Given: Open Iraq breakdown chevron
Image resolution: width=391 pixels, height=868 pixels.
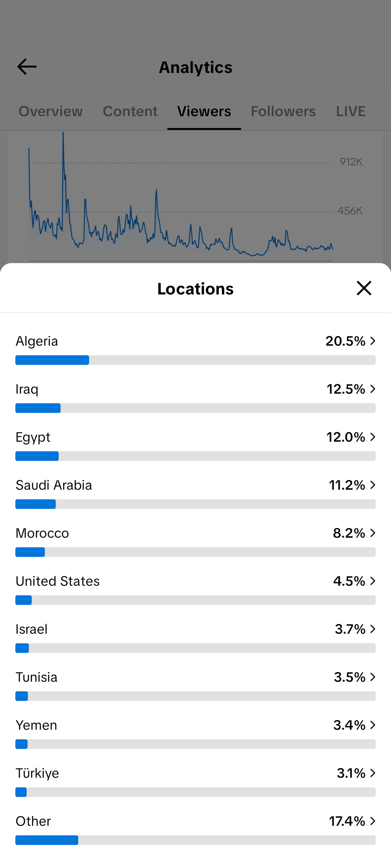Looking at the screenshot, I should pos(372,389).
